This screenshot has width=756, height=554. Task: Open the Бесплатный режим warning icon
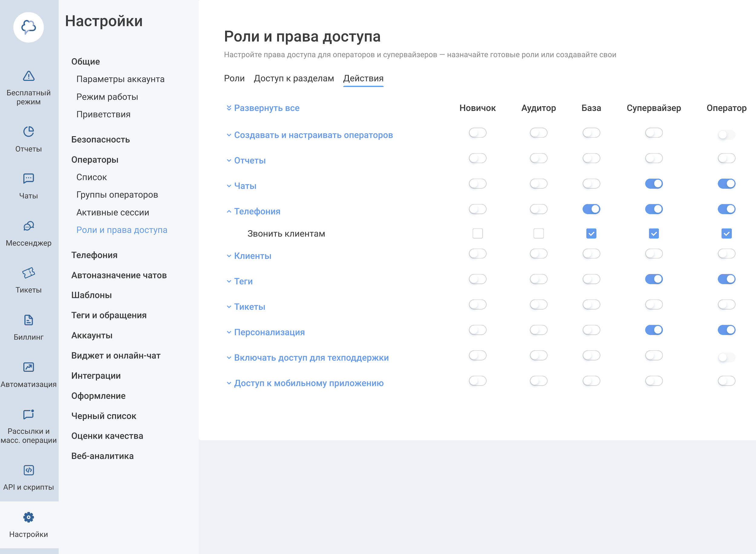[28, 76]
